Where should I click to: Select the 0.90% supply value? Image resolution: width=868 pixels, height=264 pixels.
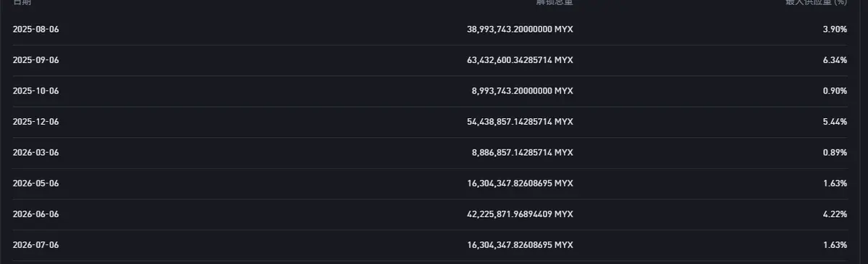pos(835,91)
